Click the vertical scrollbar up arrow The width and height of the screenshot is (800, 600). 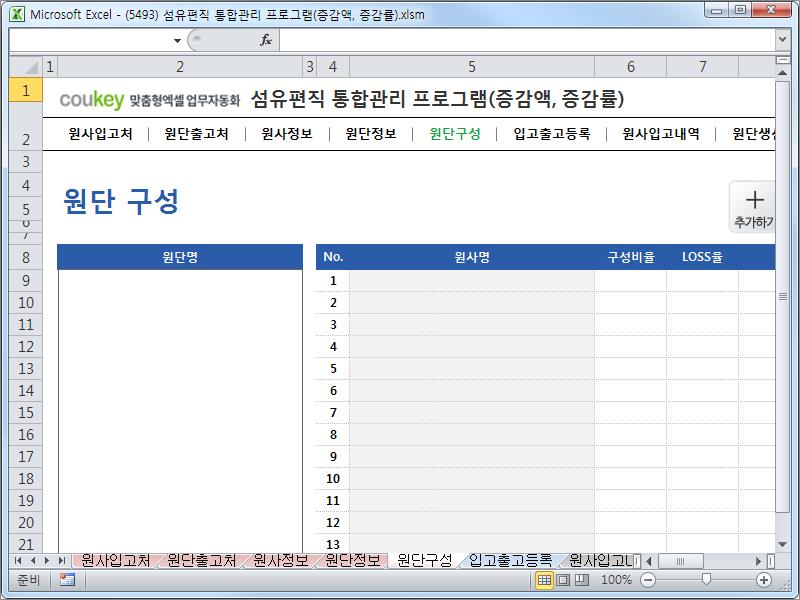(x=782, y=73)
